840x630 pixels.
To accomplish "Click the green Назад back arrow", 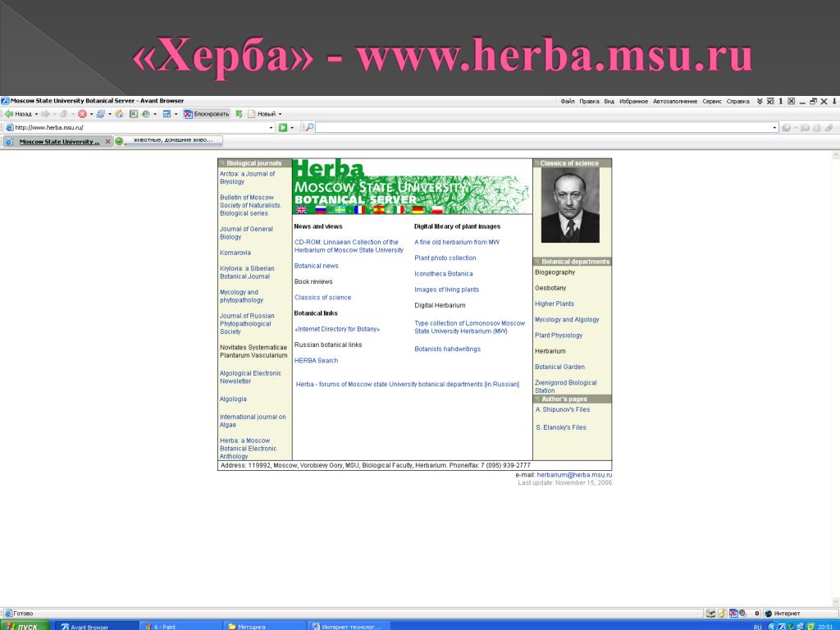I will click(8, 113).
